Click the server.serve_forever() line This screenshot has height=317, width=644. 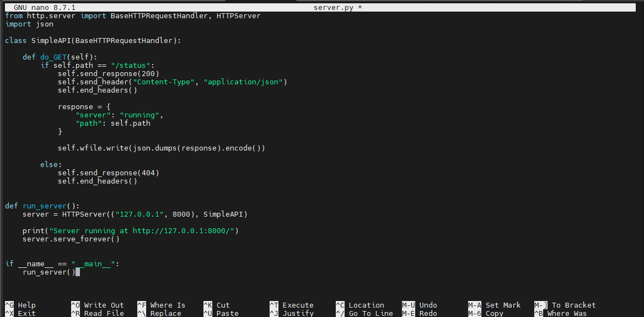(71, 239)
